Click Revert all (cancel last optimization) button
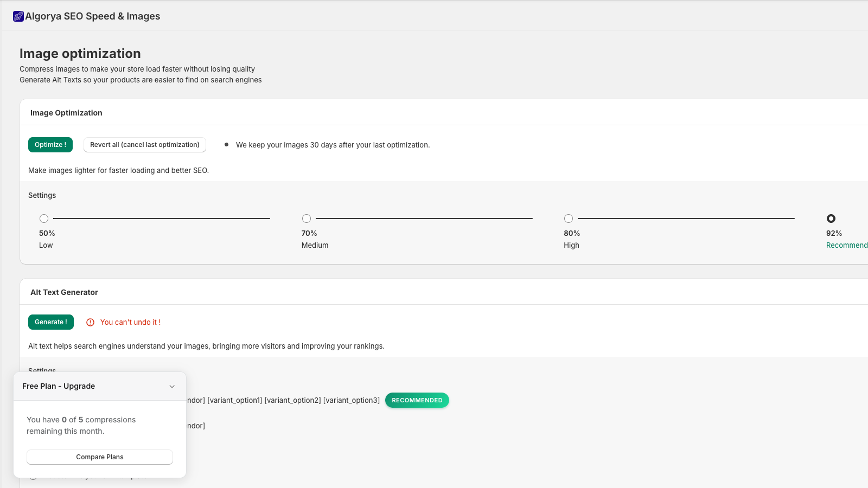Viewport: 868px width, 488px height. (x=145, y=145)
